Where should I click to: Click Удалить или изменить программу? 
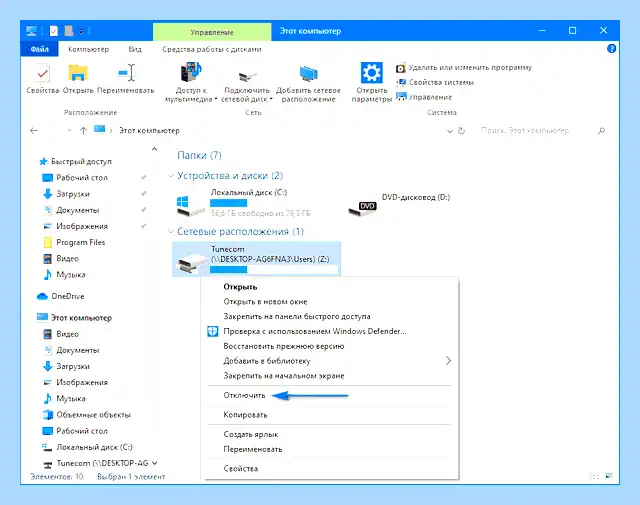(x=464, y=68)
